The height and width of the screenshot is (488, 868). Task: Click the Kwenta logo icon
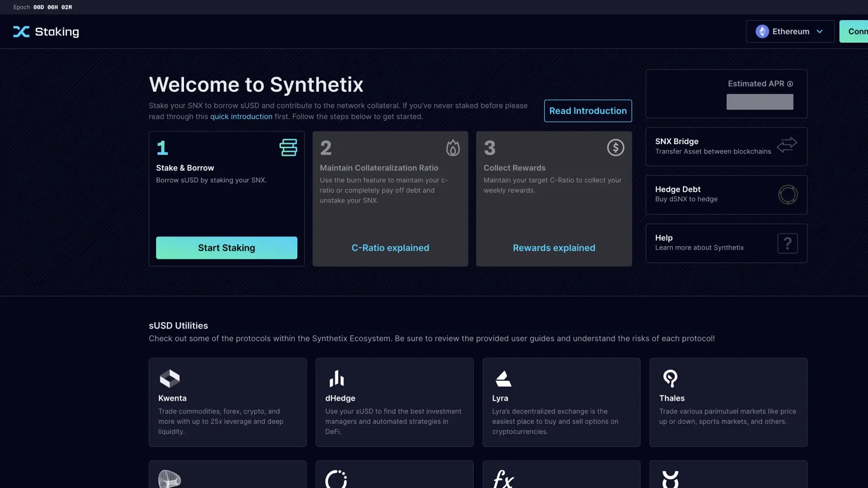click(x=170, y=379)
